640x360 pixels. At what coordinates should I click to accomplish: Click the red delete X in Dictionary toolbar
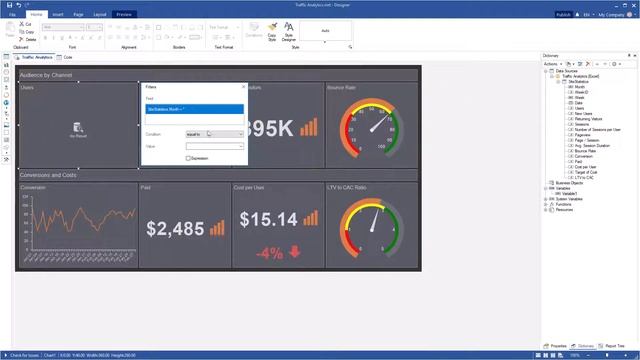point(588,64)
